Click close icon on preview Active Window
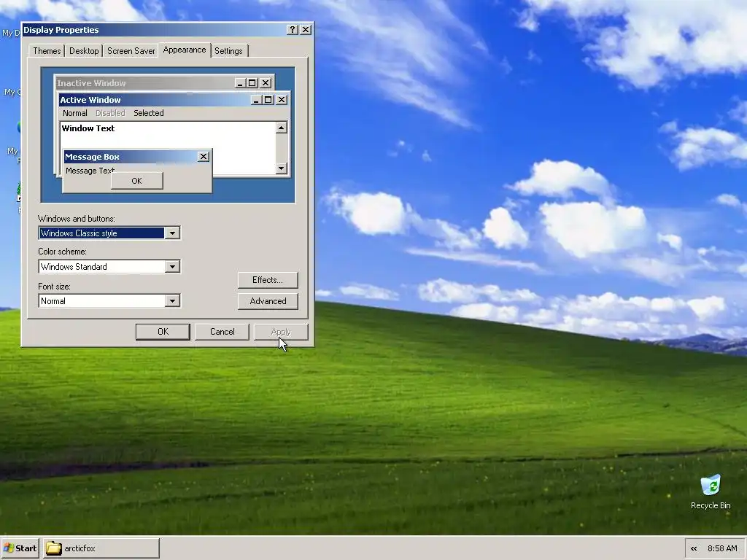 coord(282,99)
